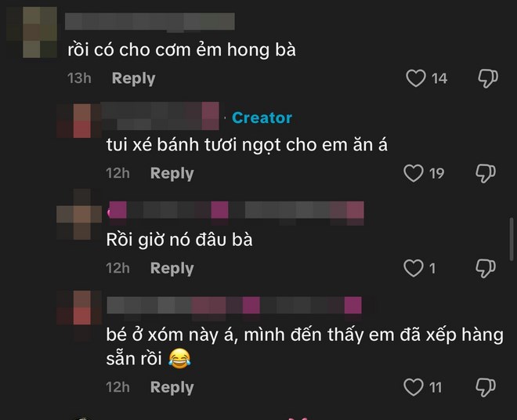Open the blurred username next to Creator badge
This screenshot has width=517, height=420.
coord(160,116)
